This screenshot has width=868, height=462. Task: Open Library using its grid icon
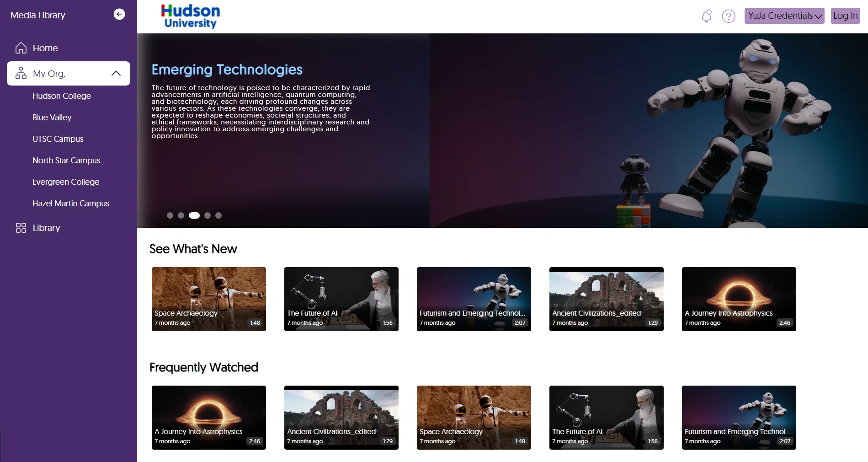click(x=21, y=227)
